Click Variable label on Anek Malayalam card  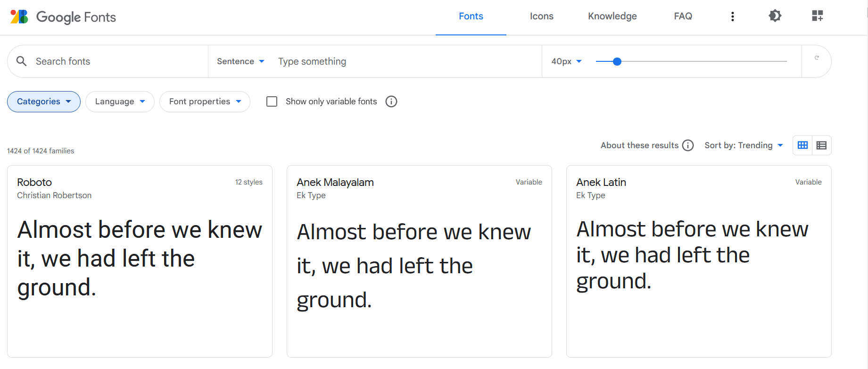(529, 182)
